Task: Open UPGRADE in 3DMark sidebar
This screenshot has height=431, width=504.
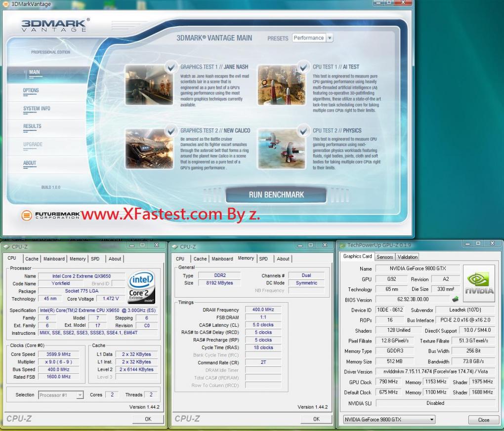Action: [x=33, y=145]
